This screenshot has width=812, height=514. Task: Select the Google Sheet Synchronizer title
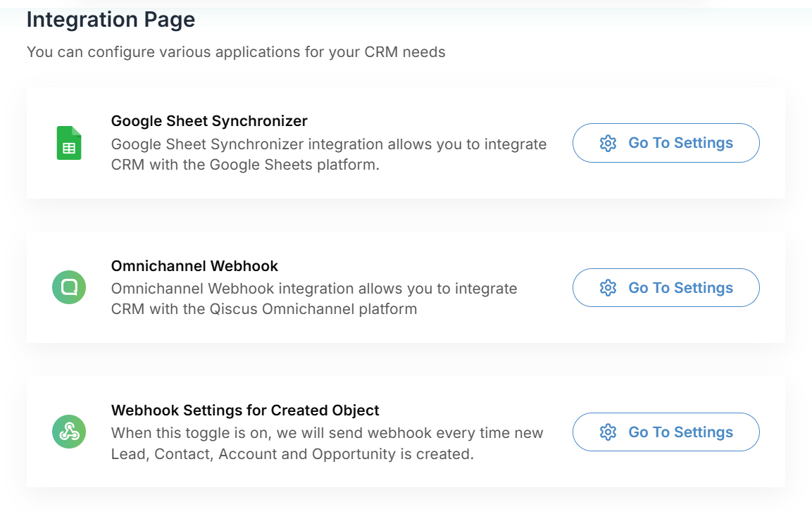pos(209,121)
